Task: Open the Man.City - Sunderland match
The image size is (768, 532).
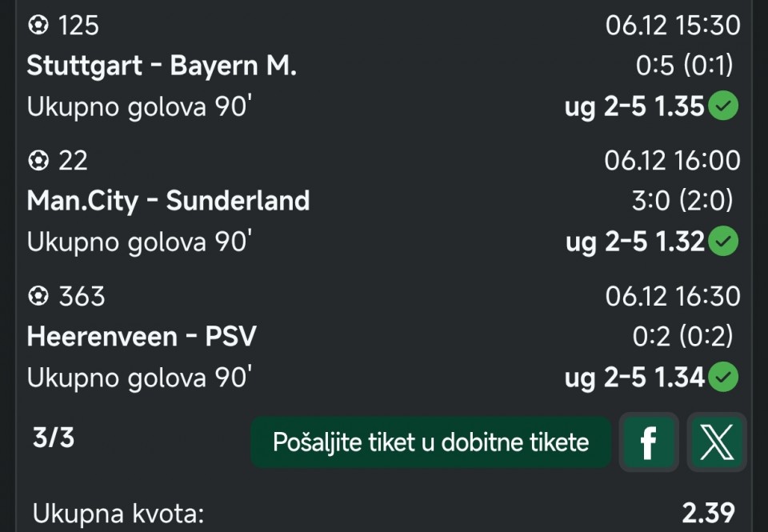Action: [168, 201]
